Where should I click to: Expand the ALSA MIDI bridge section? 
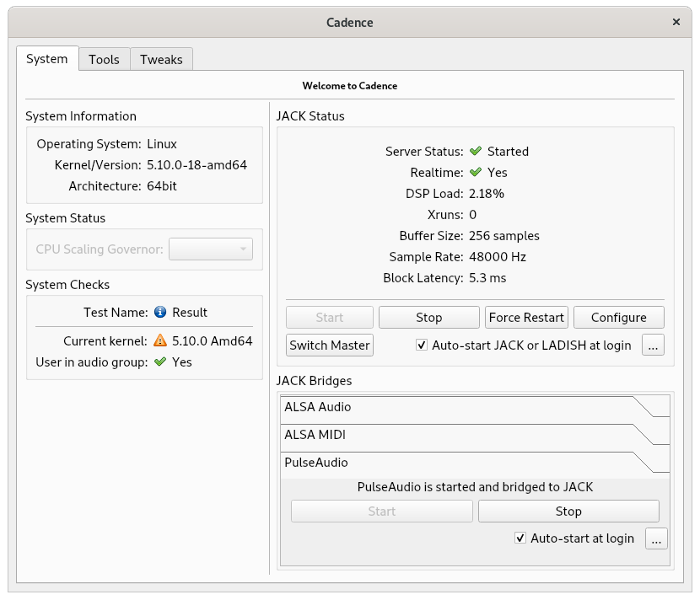tap(475, 435)
